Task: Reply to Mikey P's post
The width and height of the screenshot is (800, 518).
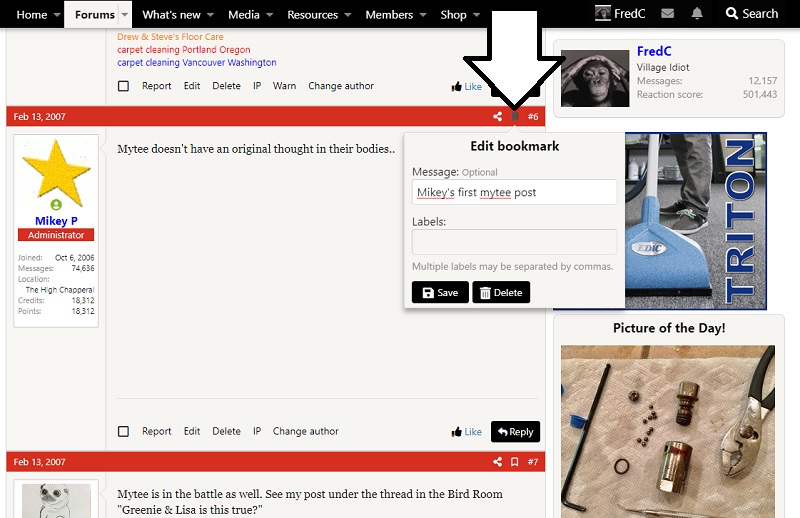Action: coord(515,432)
